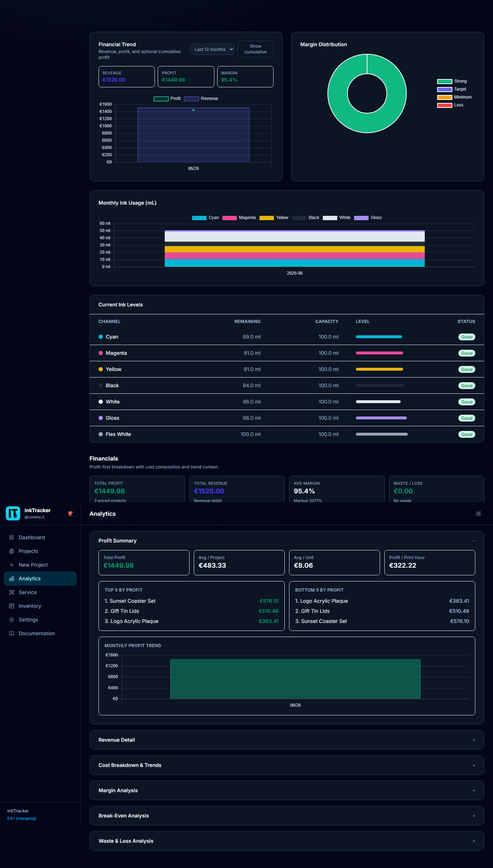This screenshot has width=493, height=868.
Task: Toggle Yellow legend in ink usage chart
Action: click(274, 218)
